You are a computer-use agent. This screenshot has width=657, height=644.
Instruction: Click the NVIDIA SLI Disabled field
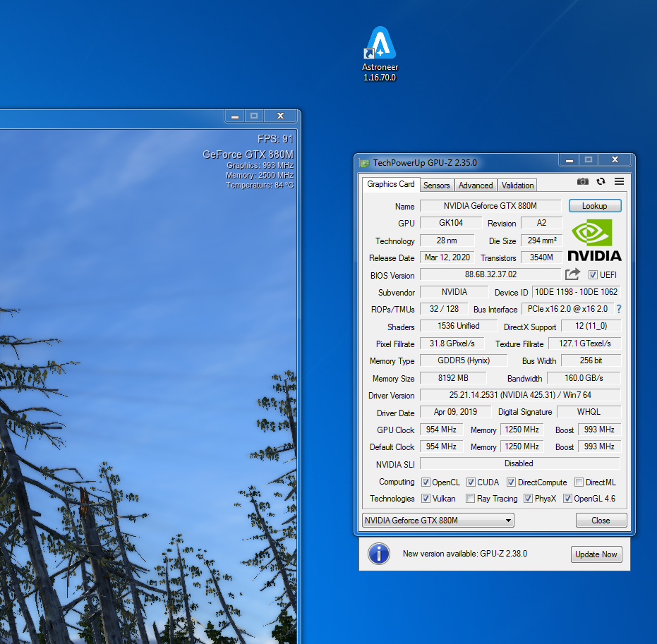520,463
